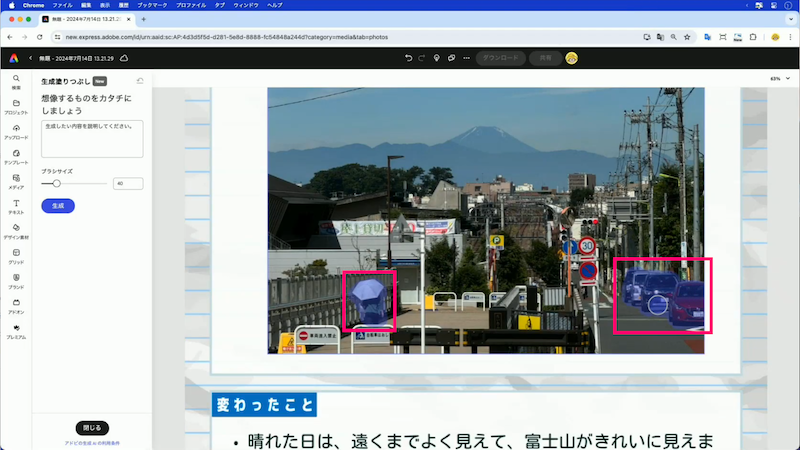The image size is (800, 450).
Task: Click the document title 無題 - 2024年7月14日
Action: (x=77, y=58)
